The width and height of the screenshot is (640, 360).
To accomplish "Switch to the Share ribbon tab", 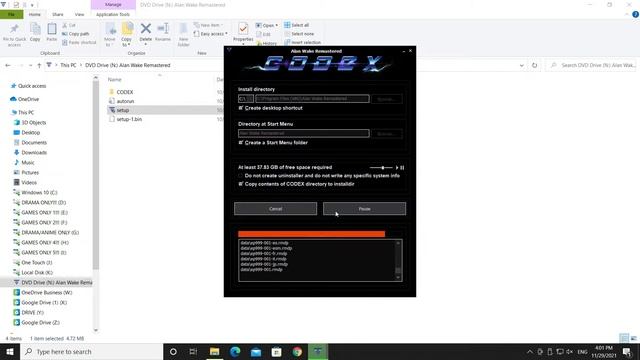I will pyautogui.click(x=58, y=14).
